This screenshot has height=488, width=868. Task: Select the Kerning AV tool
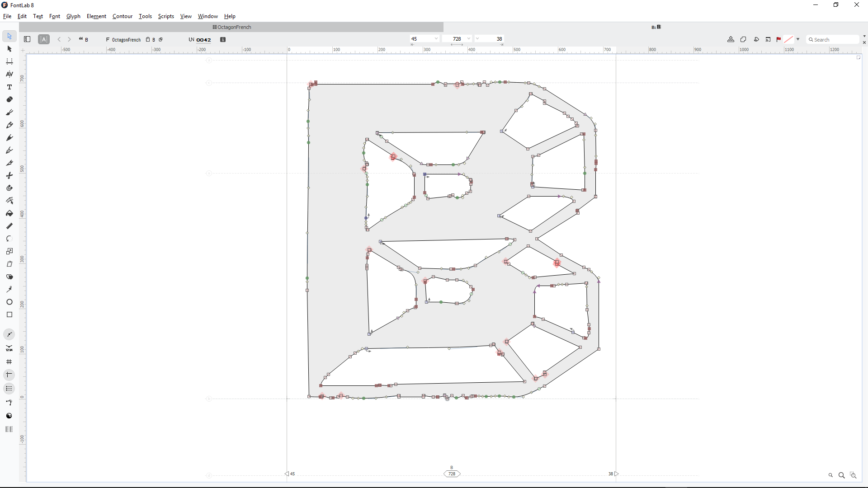tap(9, 74)
